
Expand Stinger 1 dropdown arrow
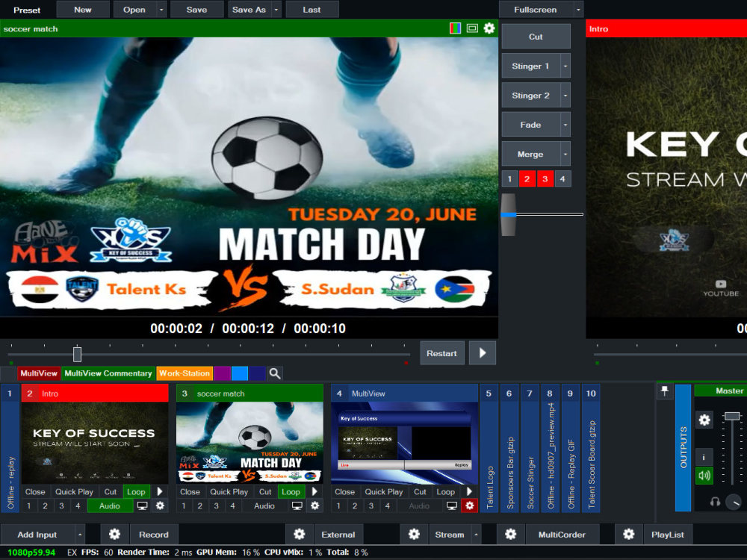[565, 66]
